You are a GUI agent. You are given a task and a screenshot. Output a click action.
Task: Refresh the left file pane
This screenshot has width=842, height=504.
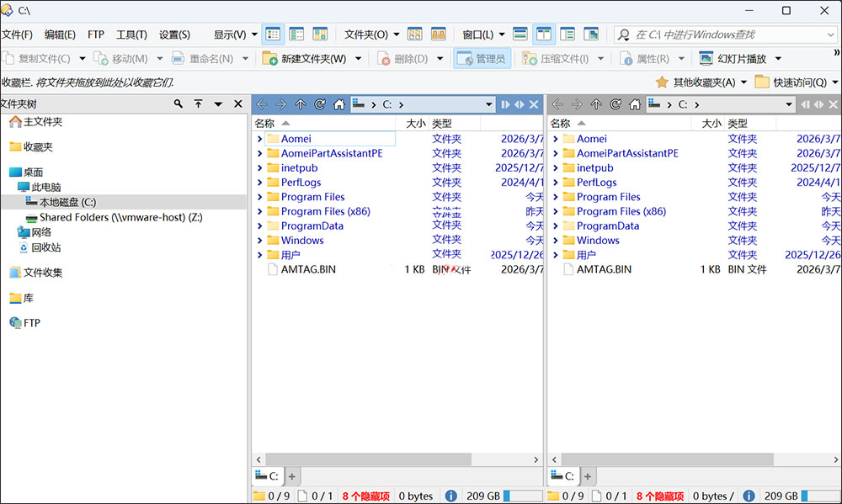319,104
